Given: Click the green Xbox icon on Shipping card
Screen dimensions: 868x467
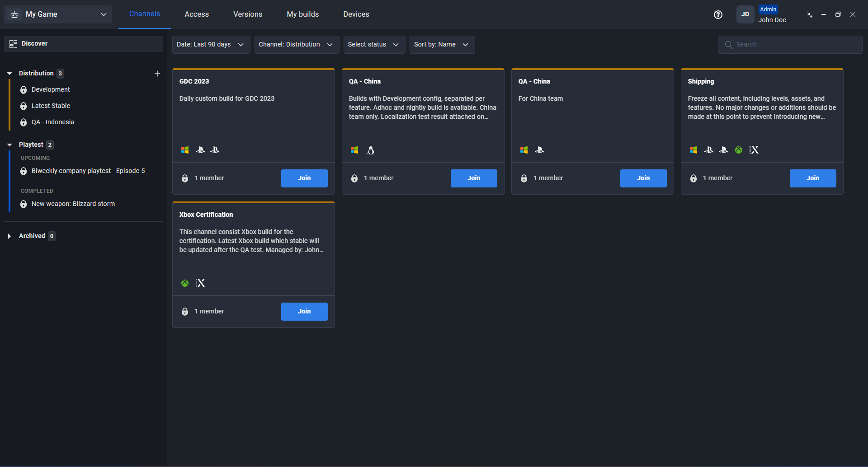Looking at the screenshot, I should pyautogui.click(x=739, y=150).
